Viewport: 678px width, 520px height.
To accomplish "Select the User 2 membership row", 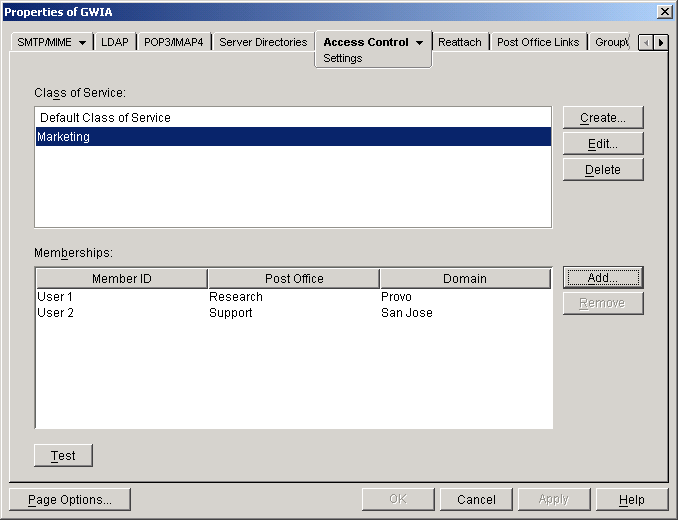I will tap(294, 313).
